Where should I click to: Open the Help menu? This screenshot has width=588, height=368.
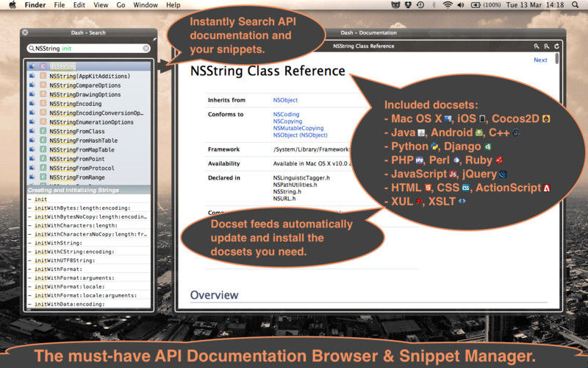pyautogui.click(x=173, y=5)
